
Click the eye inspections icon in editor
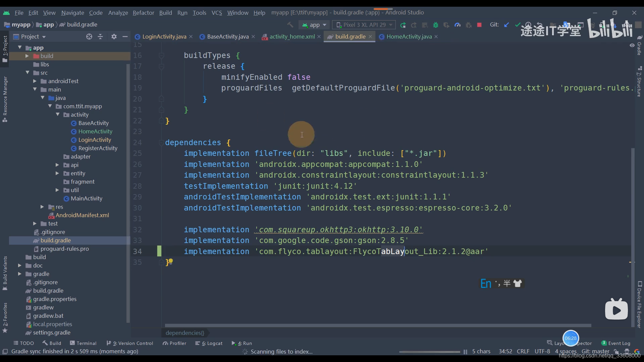[x=632, y=45]
